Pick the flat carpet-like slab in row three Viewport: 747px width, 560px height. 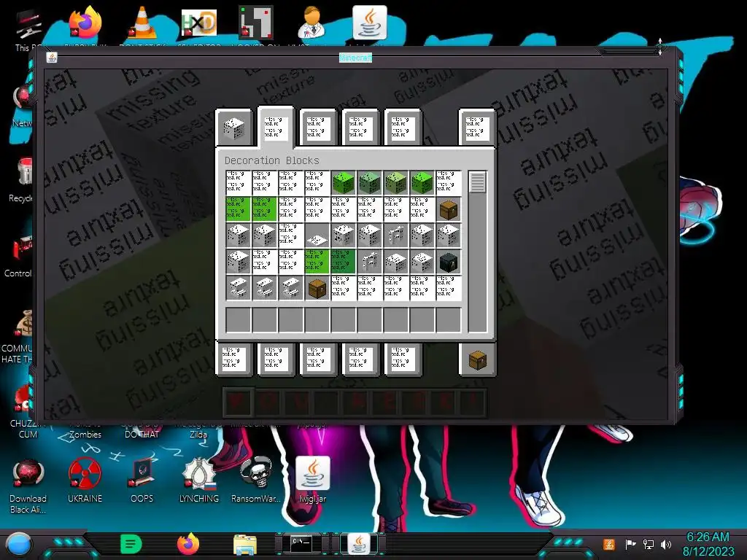(317, 236)
